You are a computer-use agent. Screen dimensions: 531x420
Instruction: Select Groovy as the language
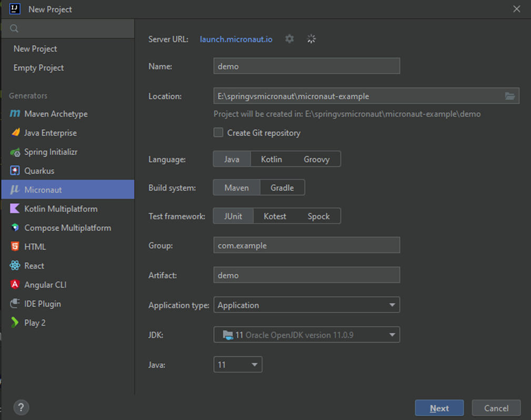coord(317,159)
